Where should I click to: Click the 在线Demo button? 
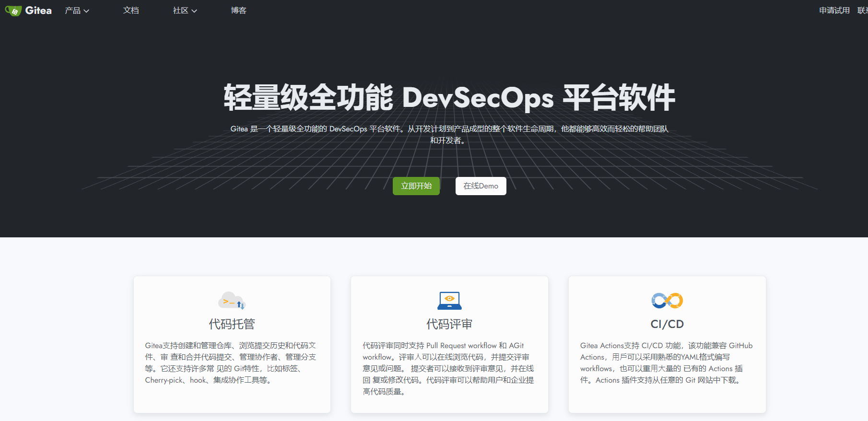pyautogui.click(x=481, y=186)
